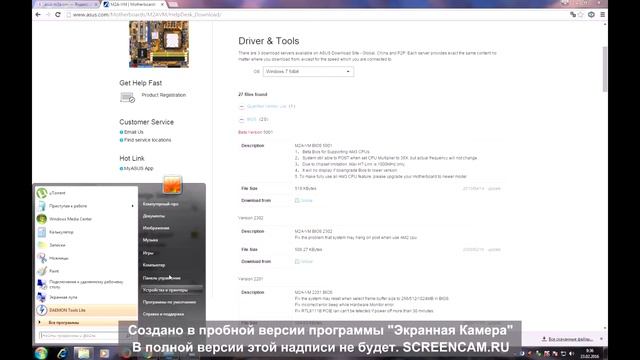Viewport: 640px width, 360px height.
Task: Bookmark this page with the star icon
Action: (x=580, y=15)
